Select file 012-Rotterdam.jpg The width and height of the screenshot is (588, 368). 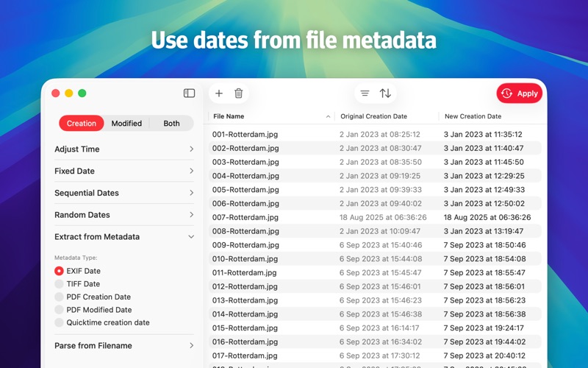coord(245,286)
